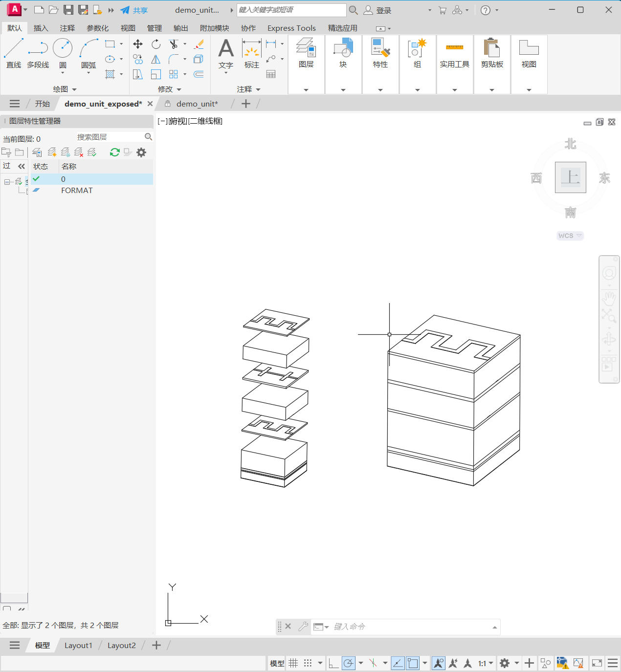The height and width of the screenshot is (672, 621).
Task: Switch to the Layout1 tab
Action: click(78, 645)
